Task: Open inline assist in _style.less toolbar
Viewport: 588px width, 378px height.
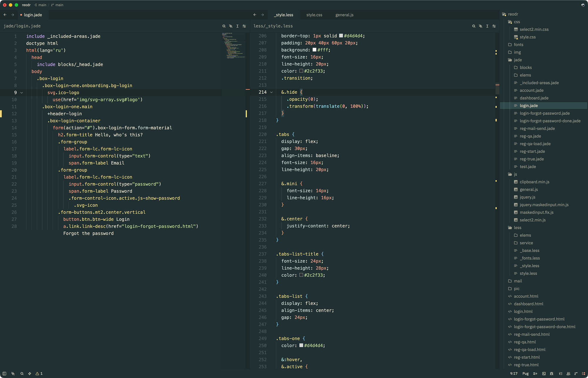Action: coord(481,26)
